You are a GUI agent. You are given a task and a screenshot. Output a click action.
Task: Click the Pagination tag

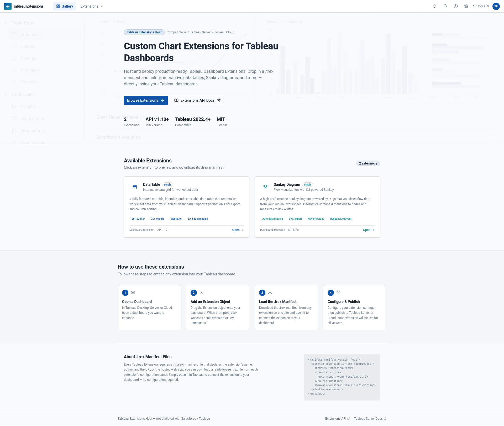[x=176, y=219]
